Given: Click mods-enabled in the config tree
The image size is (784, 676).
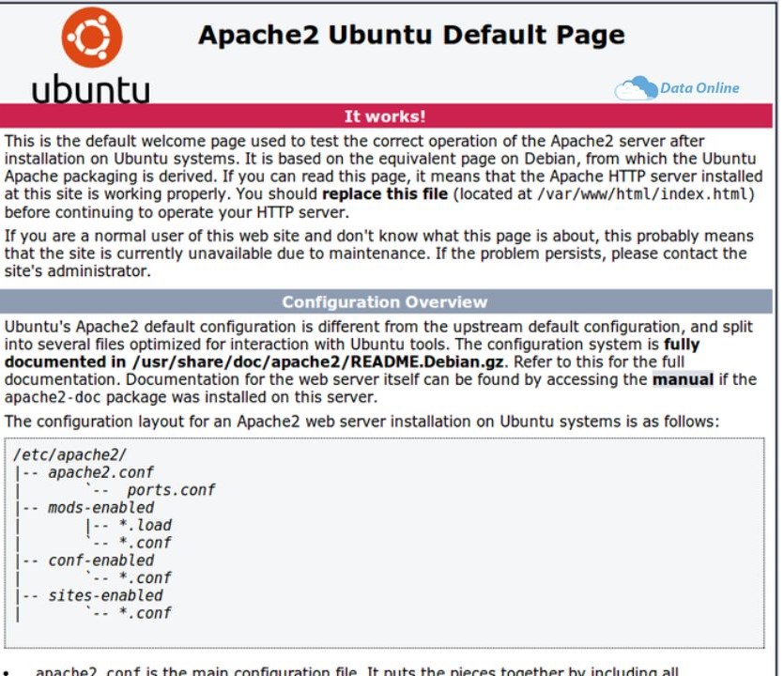Looking at the screenshot, I should 101,508.
